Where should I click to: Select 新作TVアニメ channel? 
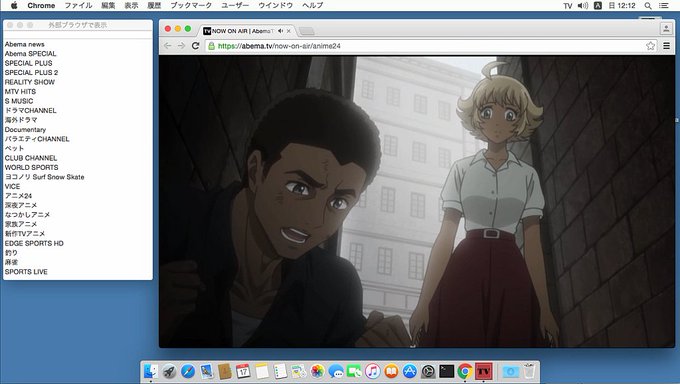point(25,234)
